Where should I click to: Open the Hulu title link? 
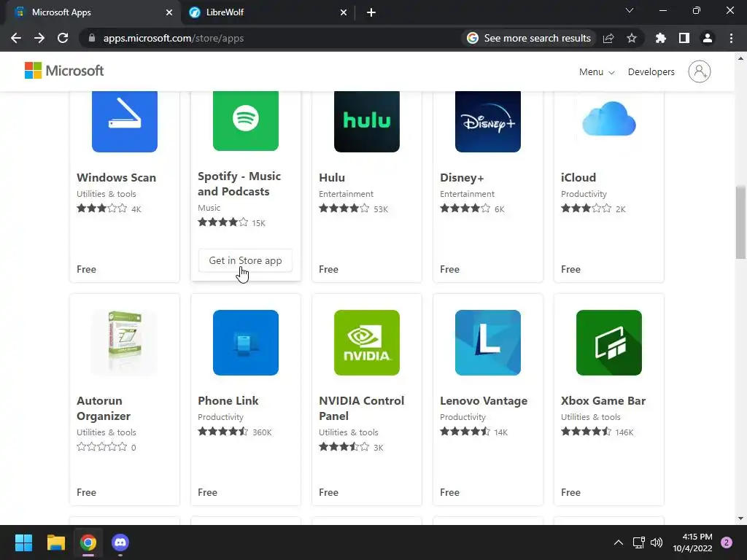[332, 178]
